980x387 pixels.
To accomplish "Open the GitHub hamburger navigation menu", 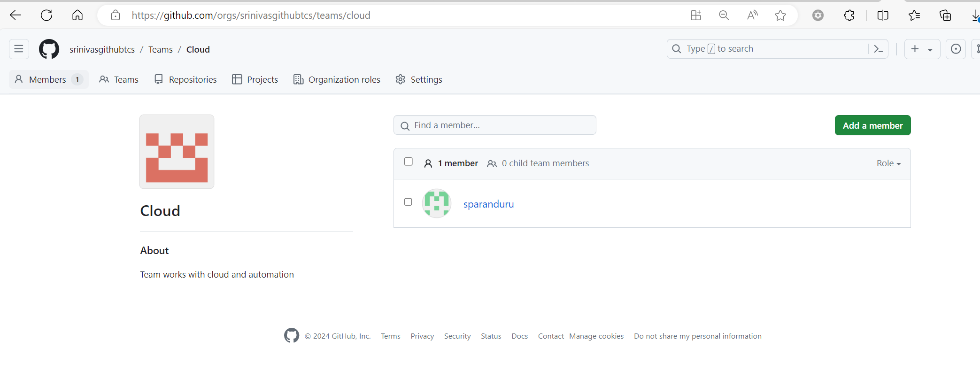I will (19, 49).
